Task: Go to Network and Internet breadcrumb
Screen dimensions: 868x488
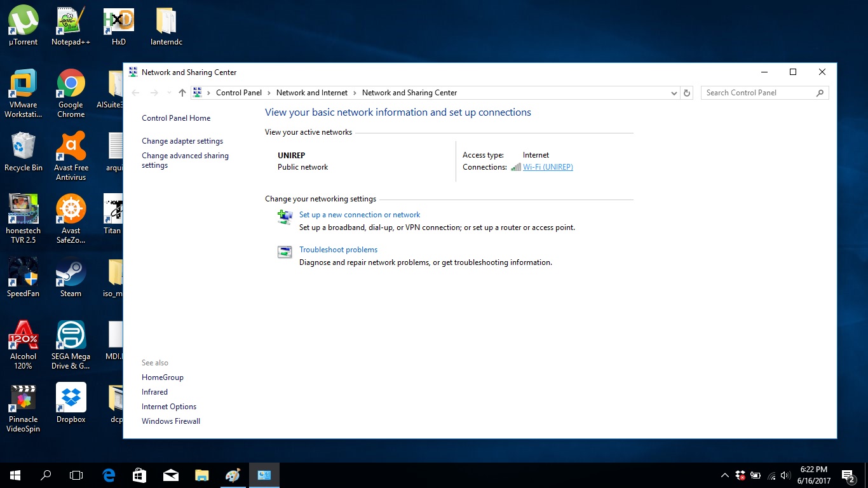Action: point(312,93)
